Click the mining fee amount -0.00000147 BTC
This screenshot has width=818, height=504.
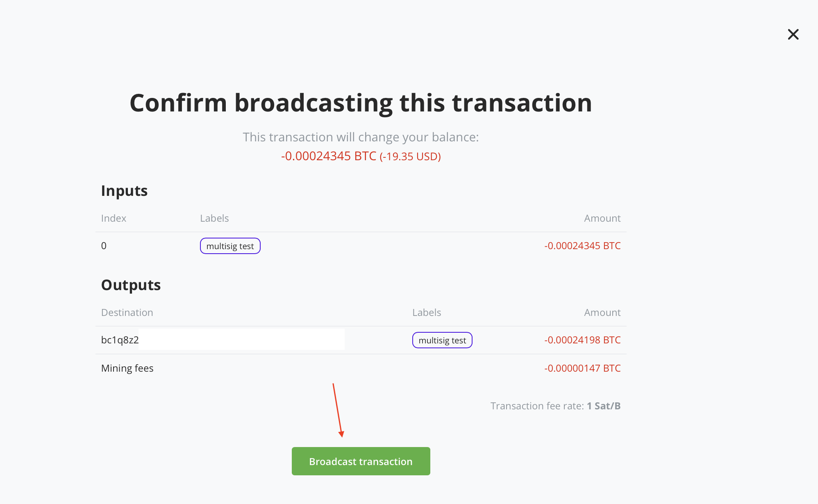(x=582, y=368)
